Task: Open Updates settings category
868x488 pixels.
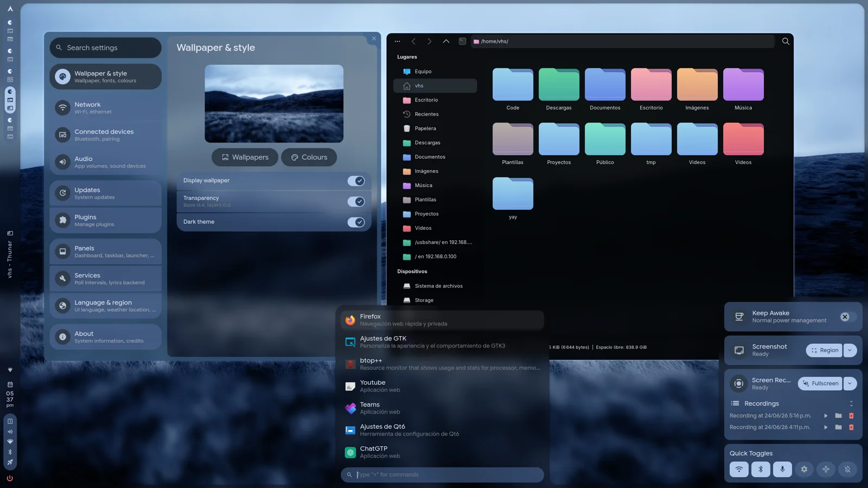Action: (x=106, y=193)
